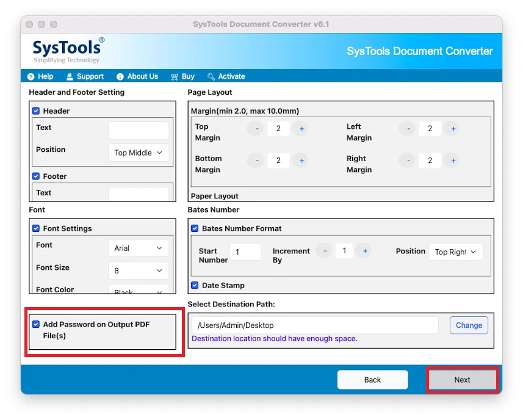Open the Font Size dropdown showing 8
This screenshot has height=420, width=523.
139,270
